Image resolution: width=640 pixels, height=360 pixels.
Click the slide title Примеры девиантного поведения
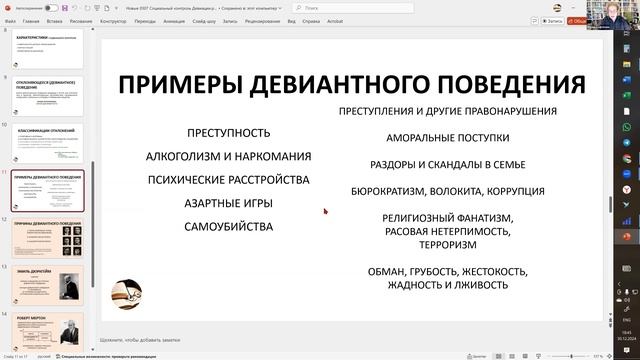point(352,84)
